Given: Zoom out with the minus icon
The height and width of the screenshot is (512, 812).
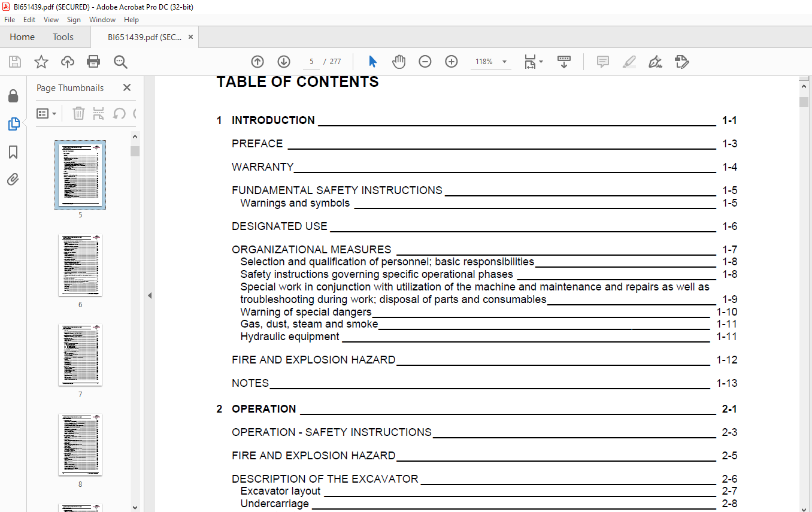Looking at the screenshot, I should point(425,62).
